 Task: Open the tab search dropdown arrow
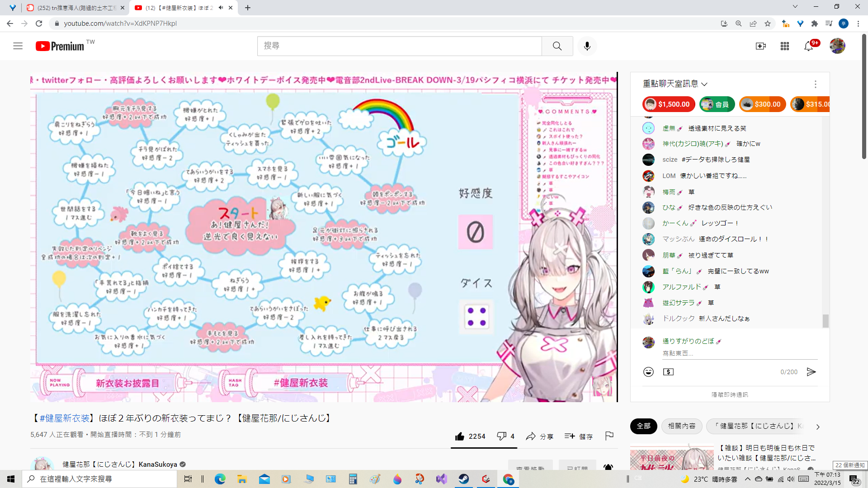tap(795, 6)
